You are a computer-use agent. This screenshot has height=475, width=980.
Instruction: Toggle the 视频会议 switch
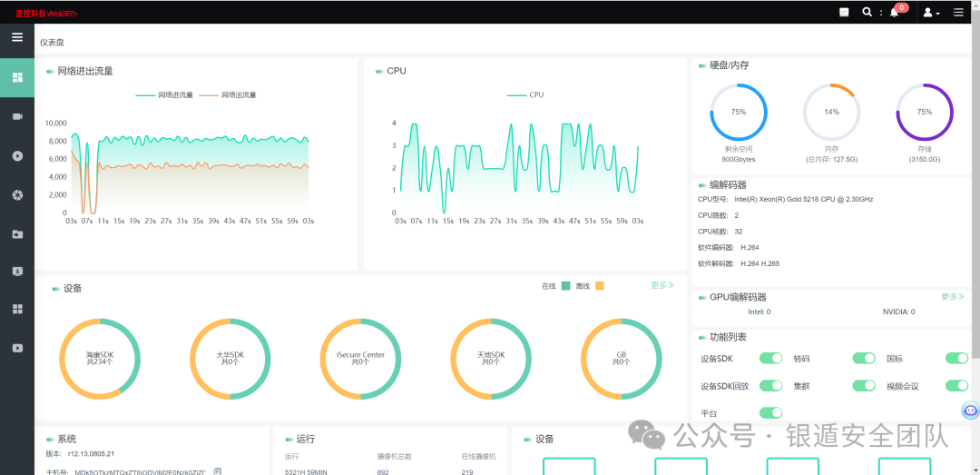click(957, 385)
